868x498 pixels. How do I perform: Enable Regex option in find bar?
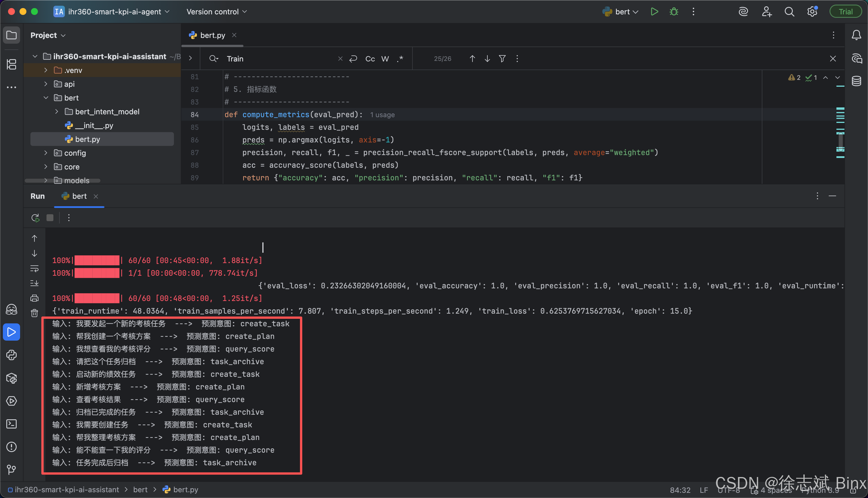click(400, 59)
